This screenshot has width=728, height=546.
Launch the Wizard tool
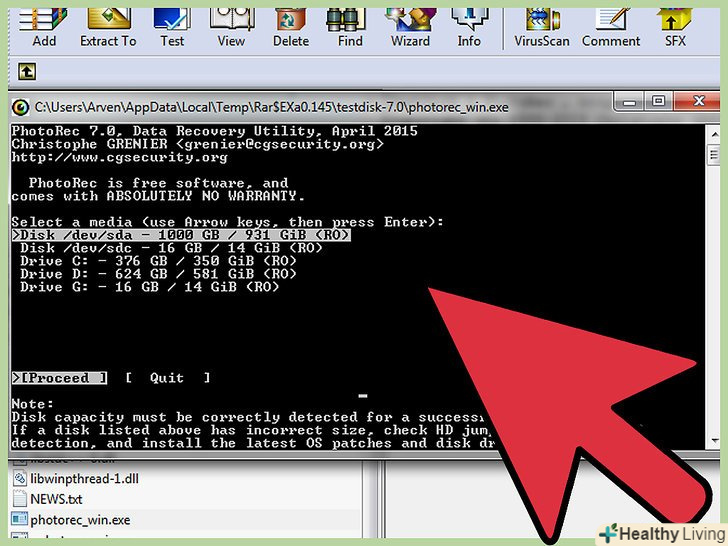point(410,28)
